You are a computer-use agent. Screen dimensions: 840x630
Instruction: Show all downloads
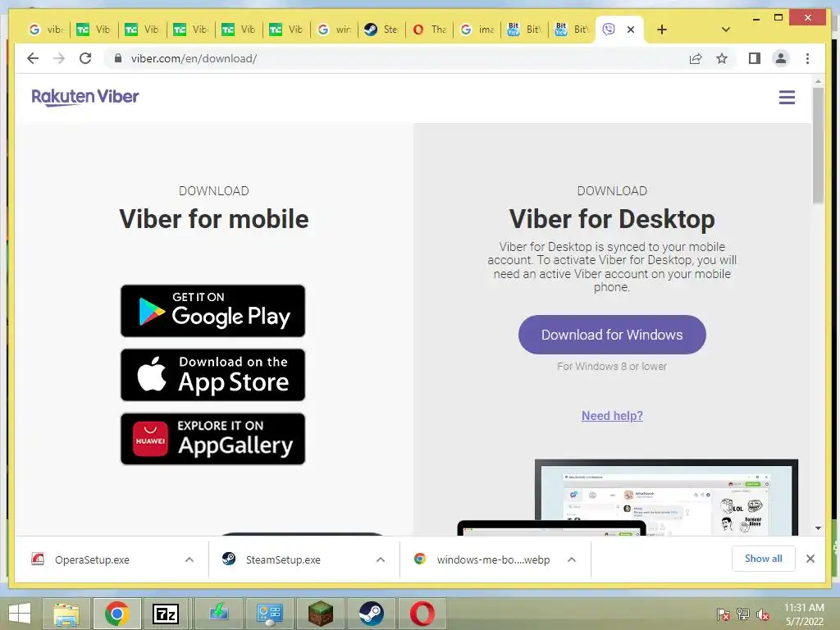764,559
